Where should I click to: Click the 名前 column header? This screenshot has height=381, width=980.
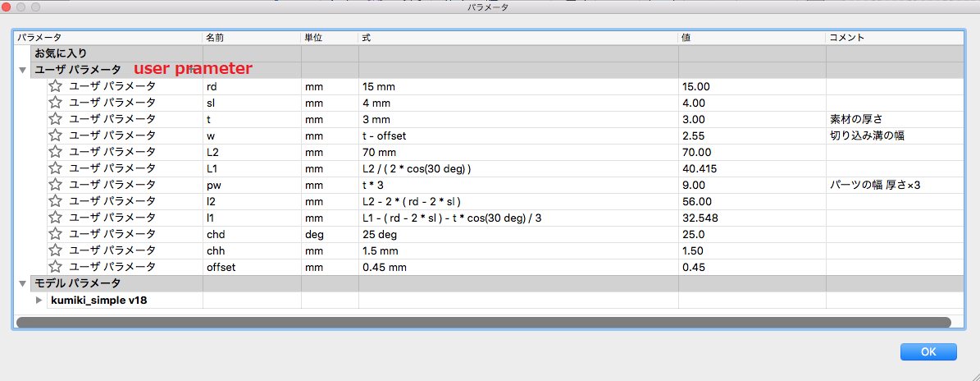(252, 38)
